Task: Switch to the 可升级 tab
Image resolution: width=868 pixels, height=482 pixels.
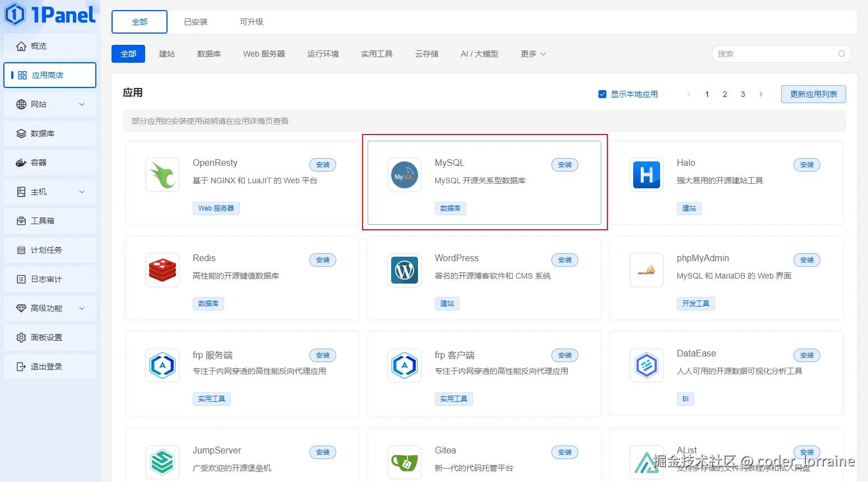Action: pos(252,22)
